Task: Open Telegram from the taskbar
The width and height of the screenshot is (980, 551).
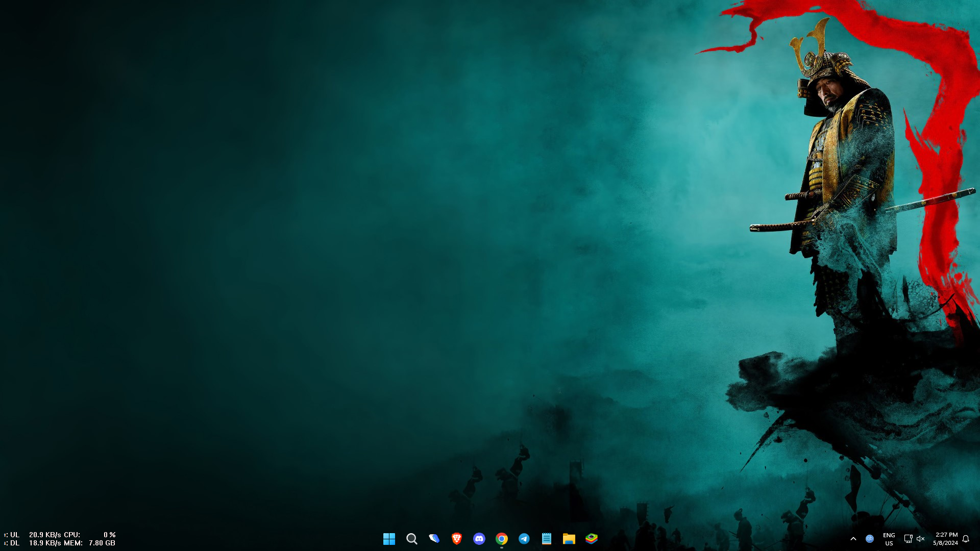Action: coord(524,539)
